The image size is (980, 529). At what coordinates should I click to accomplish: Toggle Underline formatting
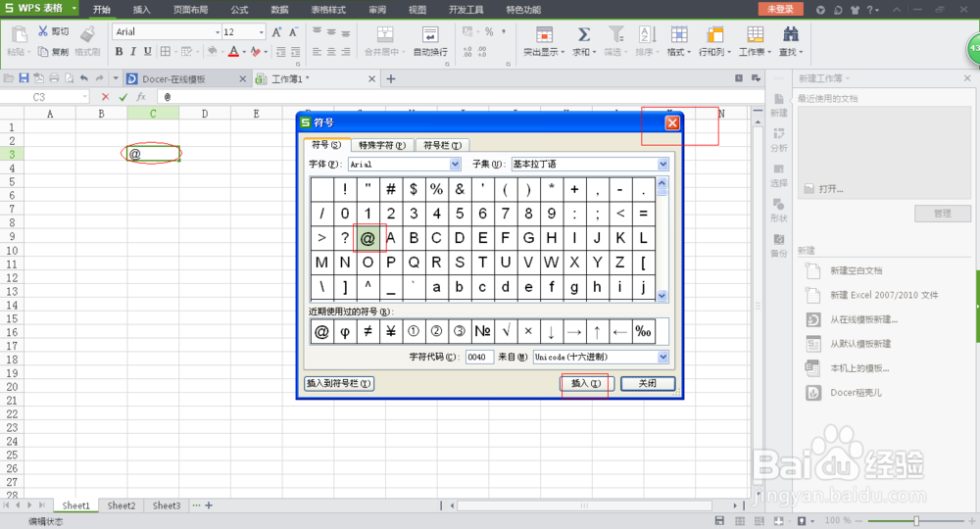148,51
